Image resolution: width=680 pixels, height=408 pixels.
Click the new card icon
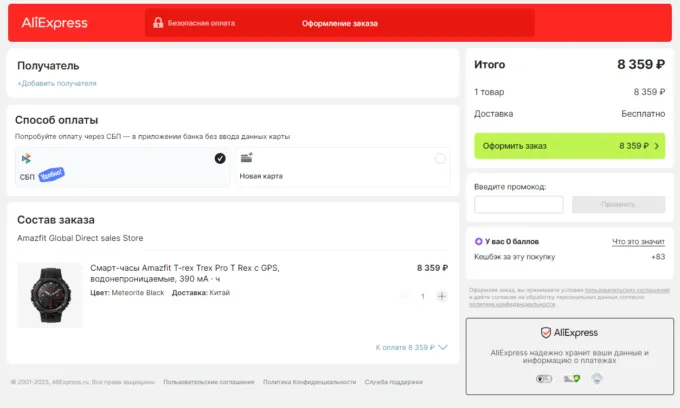246,158
